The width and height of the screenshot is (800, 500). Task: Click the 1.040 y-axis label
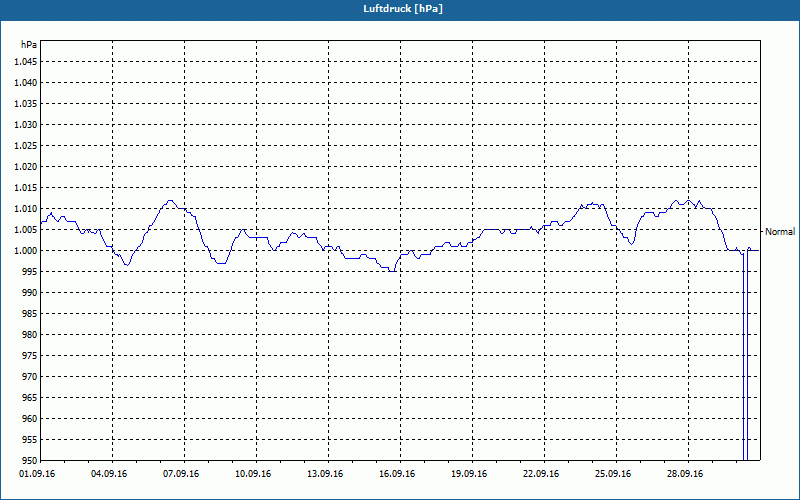tap(26, 83)
